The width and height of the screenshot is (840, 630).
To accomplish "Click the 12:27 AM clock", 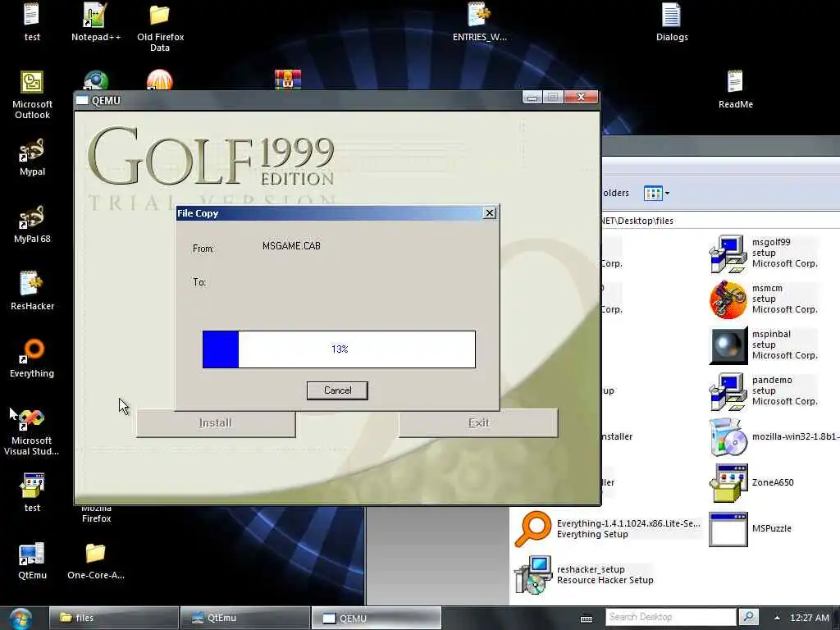I will click(809, 618).
